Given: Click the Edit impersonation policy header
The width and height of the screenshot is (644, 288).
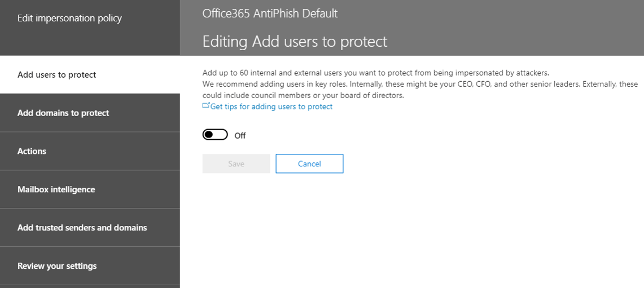Looking at the screenshot, I should (69, 19).
